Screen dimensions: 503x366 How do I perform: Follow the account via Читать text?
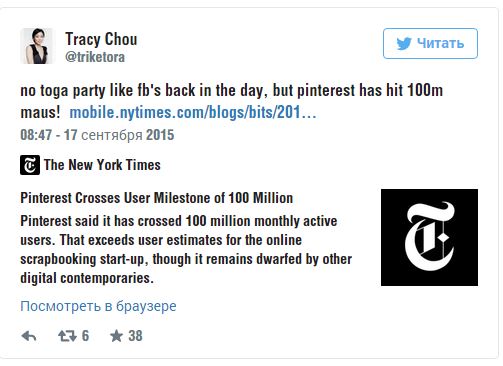coord(440,43)
